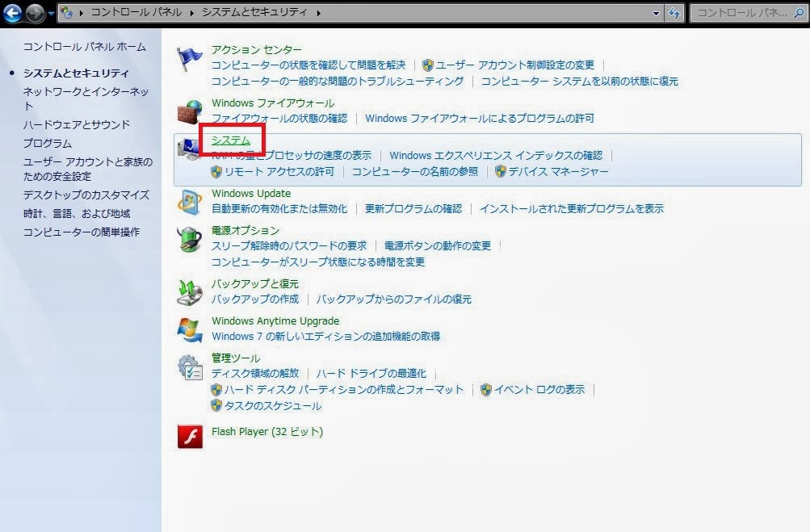810x532 pixels.
Task: Open コントロール パネル ホーム in sidebar
Action: click(x=85, y=47)
